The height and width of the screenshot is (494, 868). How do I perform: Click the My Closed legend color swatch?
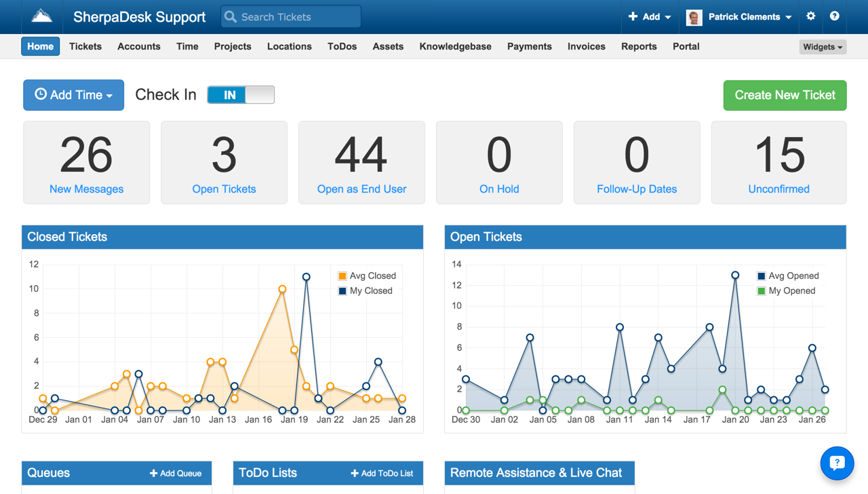pyautogui.click(x=342, y=290)
